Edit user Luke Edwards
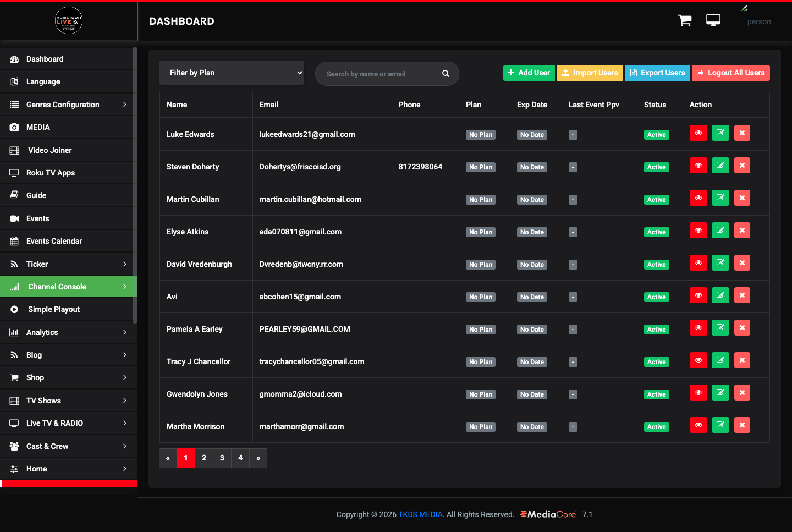 tap(720, 133)
